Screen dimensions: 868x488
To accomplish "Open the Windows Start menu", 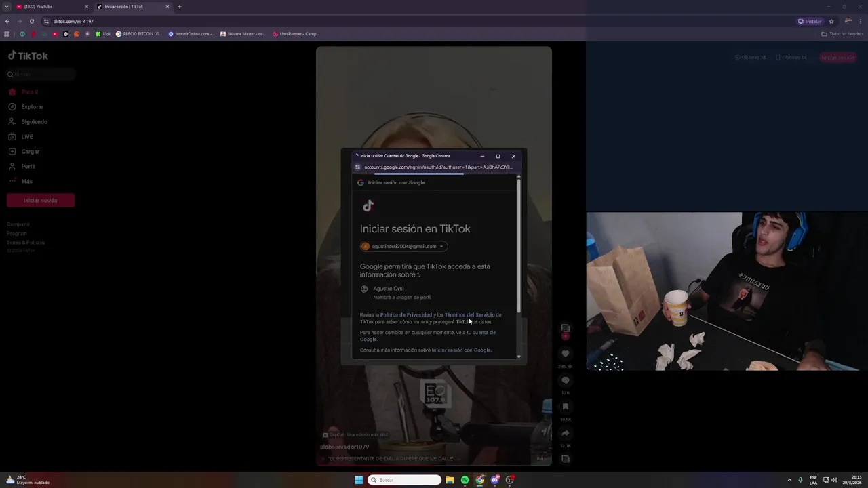I will pos(359,480).
